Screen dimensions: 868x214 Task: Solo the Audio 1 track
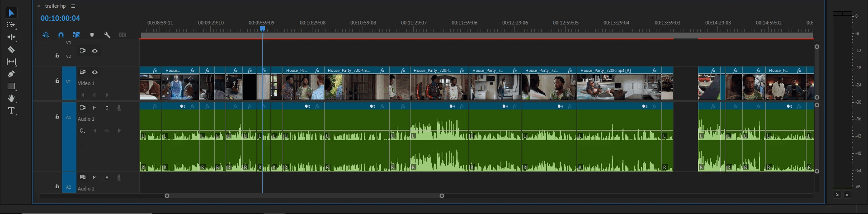click(x=107, y=108)
